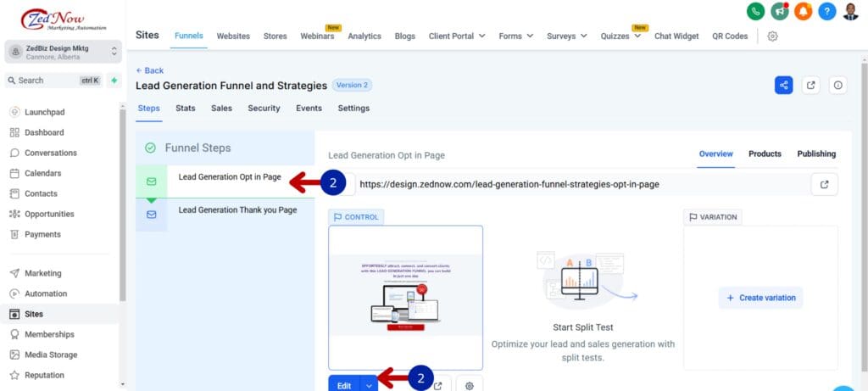Viewport: 868px width, 391px height.
Task: Open Analytics tab
Action: (364, 36)
